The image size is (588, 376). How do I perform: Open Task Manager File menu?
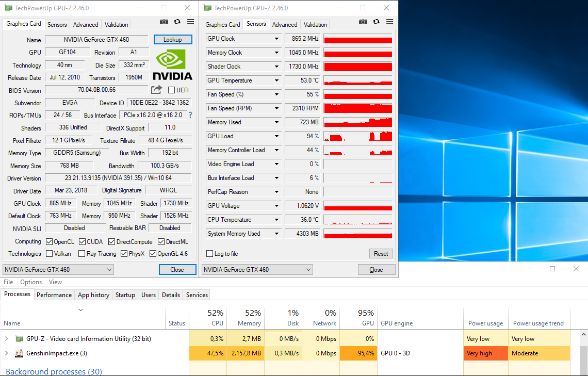tap(8, 282)
